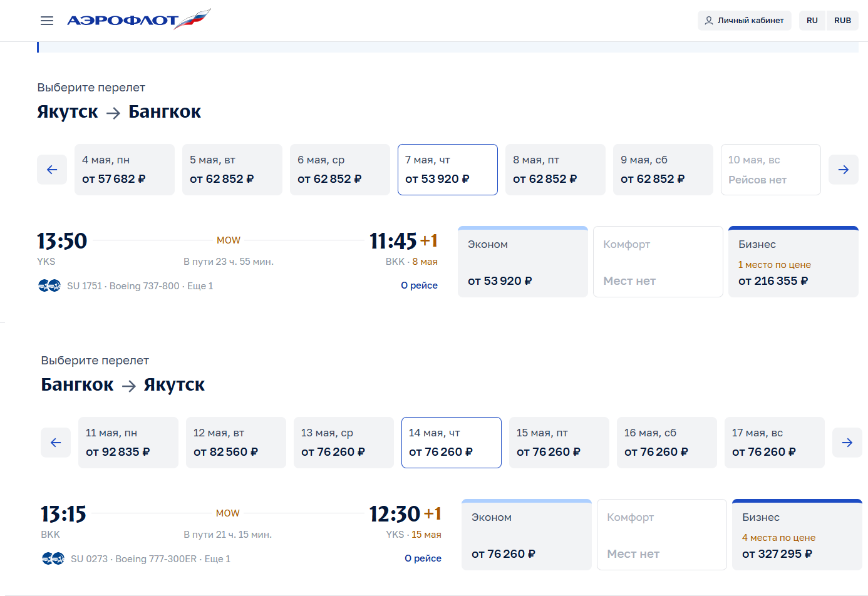Image resolution: width=868 pixels, height=596 pixels.
Task: Open the RU language selector
Action: tap(812, 21)
